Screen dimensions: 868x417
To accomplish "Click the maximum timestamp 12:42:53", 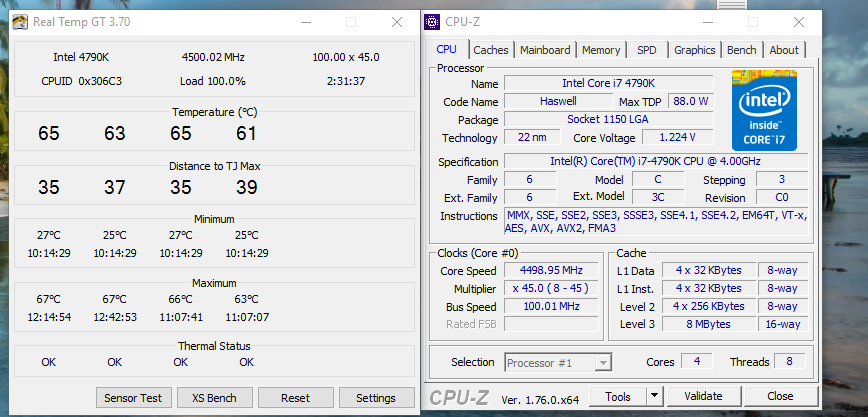I will (x=115, y=317).
